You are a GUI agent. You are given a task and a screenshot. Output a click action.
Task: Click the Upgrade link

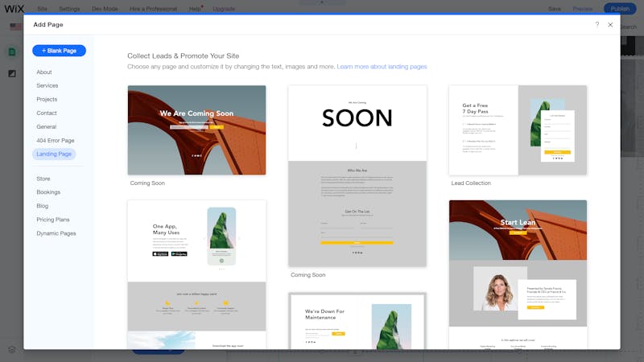(x=224, y=9)
